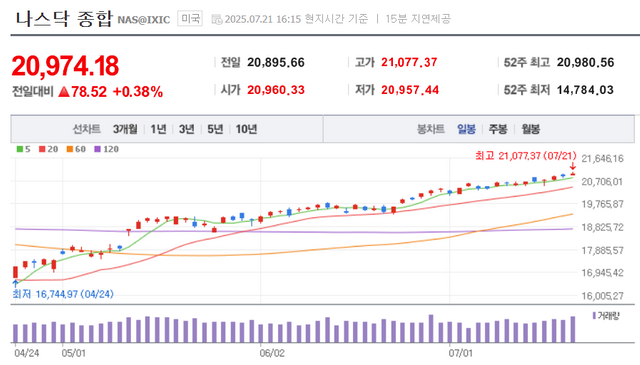
Task: Click the 고가 value in the stats row
Action: (x=409, y=62)
